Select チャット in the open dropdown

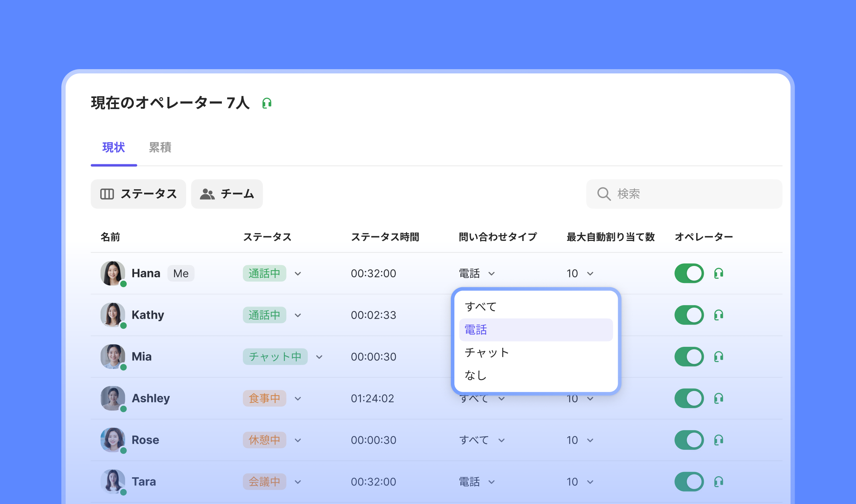(486, 353)
